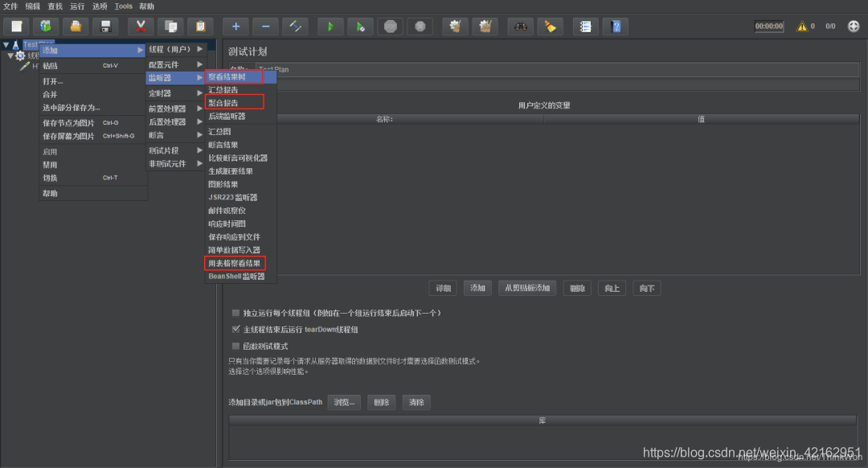
Task: Expand 测试片段 submenu
Action: (x=176, y=150)
